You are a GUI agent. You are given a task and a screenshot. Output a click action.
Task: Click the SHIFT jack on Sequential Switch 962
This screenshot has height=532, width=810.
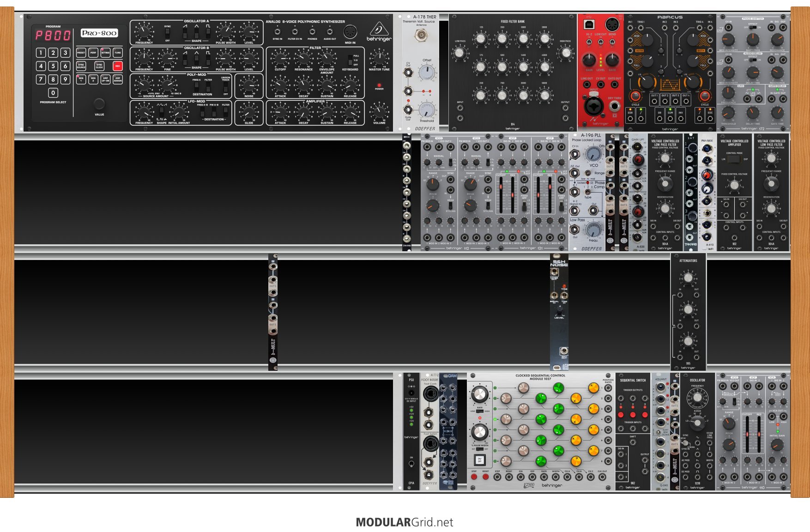[x=633, y=442]
